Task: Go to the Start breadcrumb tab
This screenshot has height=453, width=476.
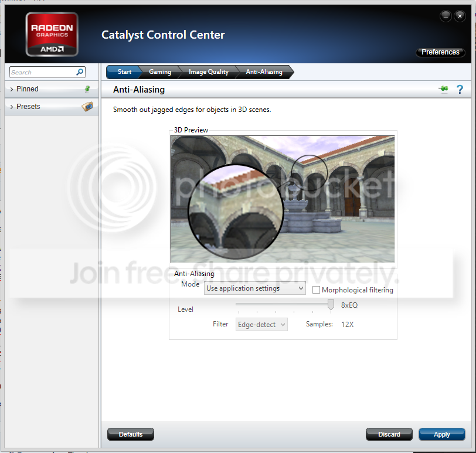Action: (124, 72)
